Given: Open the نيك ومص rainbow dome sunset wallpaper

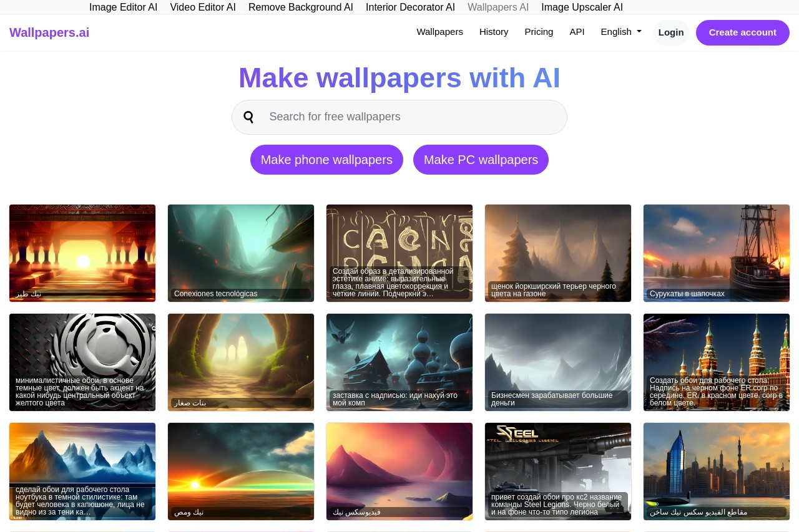Looking at the screenshot, I should tap(241, 472).
